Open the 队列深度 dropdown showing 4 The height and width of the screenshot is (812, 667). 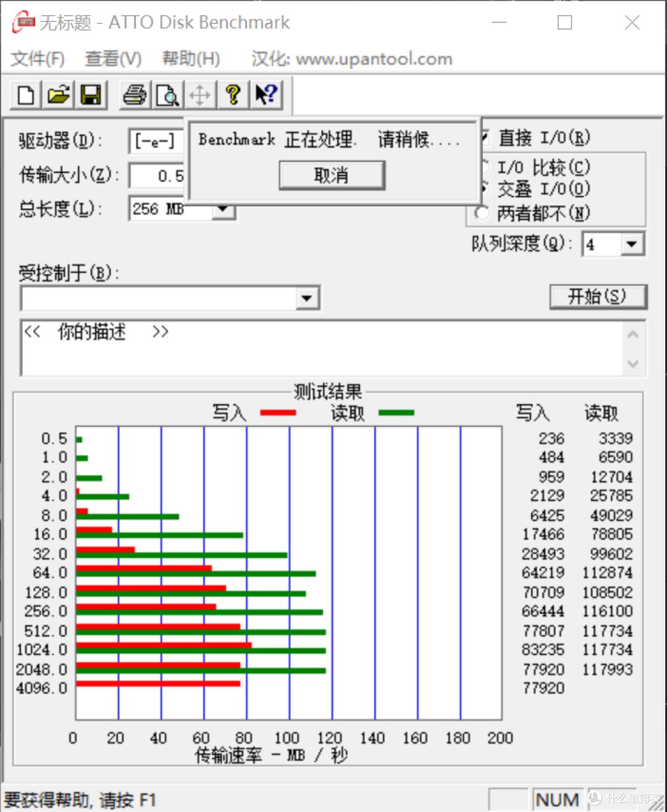(x=631, y=244)
